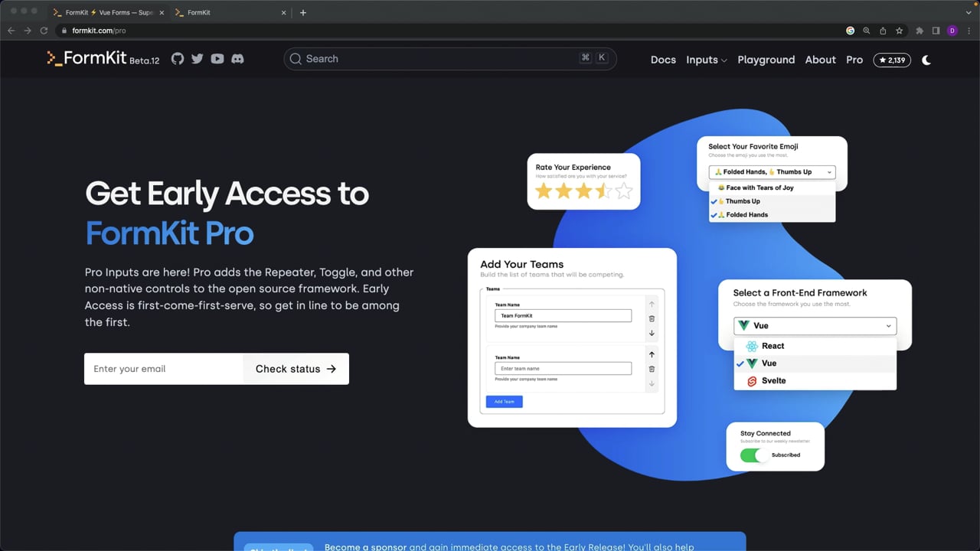Focus the Search field in the header
This screenshot has width=980, height=551.
tap(450, 59)
